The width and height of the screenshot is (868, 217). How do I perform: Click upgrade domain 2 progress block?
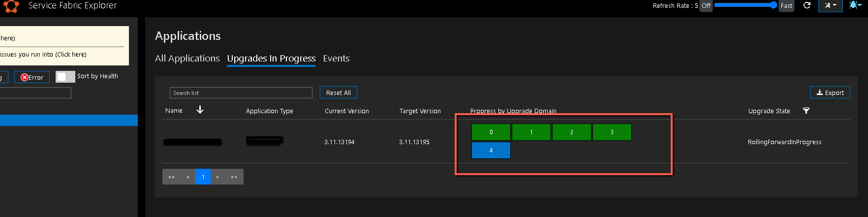[572, 132]
